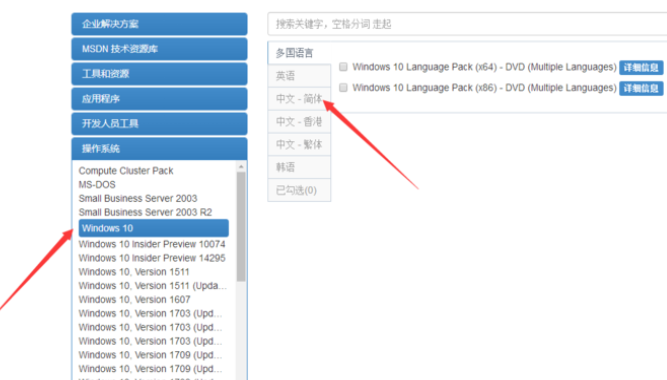Open the 已勾选(0) tab
Screen dimensions: 667x380
point(299,190)
